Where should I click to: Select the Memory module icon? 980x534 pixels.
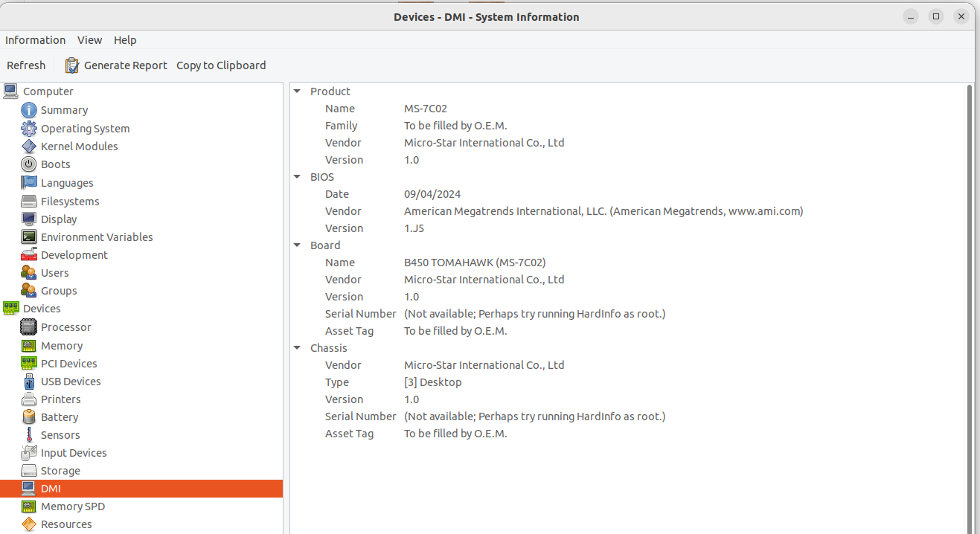point(29,346)
